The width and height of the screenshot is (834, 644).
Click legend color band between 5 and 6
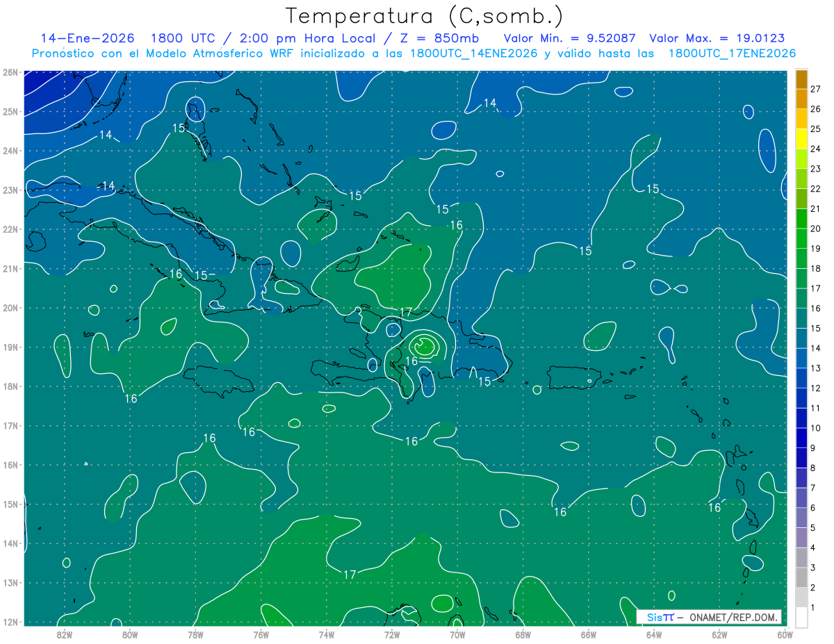(x=801, y=518)
